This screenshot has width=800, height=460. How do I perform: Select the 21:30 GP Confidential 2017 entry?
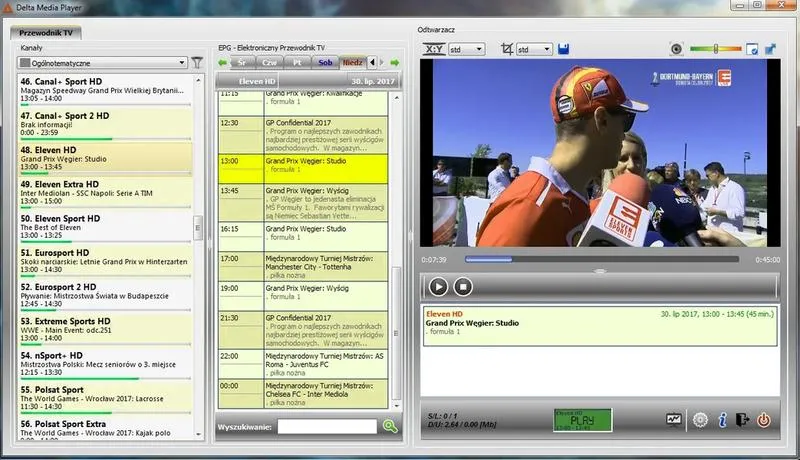click(x=303, y=330)
